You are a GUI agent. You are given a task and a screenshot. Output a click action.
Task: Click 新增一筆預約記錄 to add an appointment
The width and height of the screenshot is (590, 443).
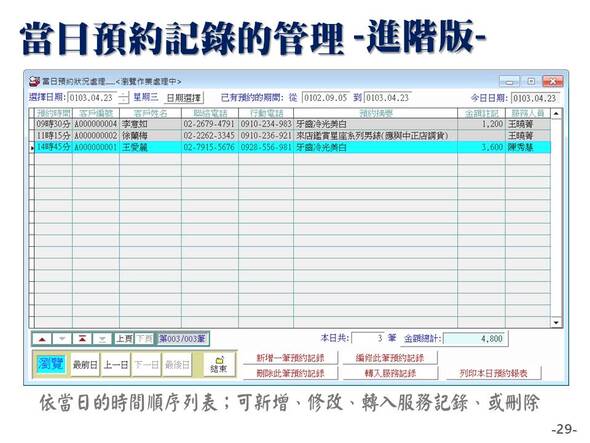290,358
